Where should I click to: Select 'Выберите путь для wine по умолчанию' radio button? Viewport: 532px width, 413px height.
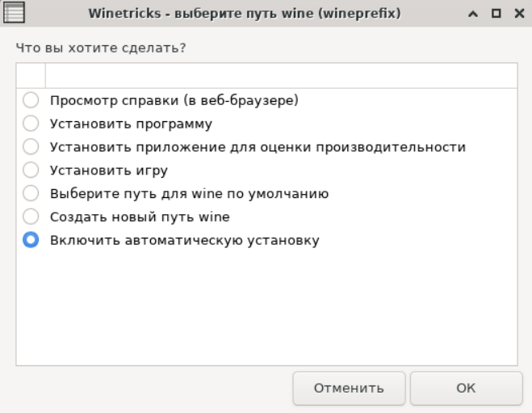(31, 194)
